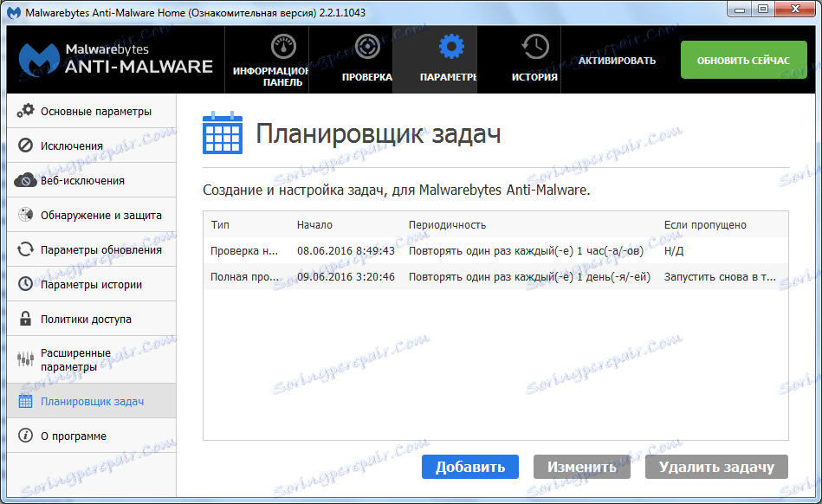822x504 pixels.
Task: Click the start time 08.06.2016 8:49:43
Action: [x=346, y=250]
